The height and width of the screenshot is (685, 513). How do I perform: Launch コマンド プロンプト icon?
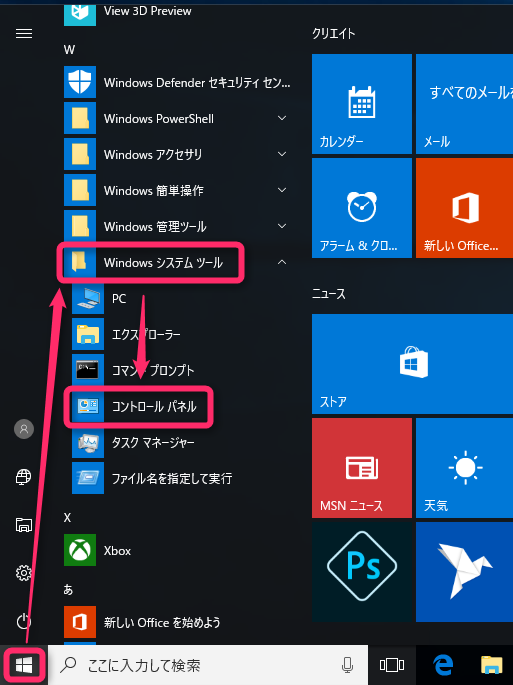[88, 370]
